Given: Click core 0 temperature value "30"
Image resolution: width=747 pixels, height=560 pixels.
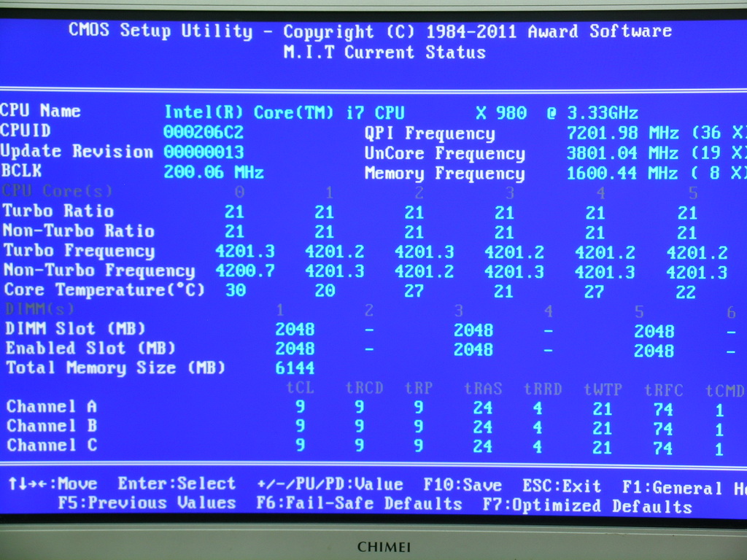Looking at the screenshot, I should [236, 290].
